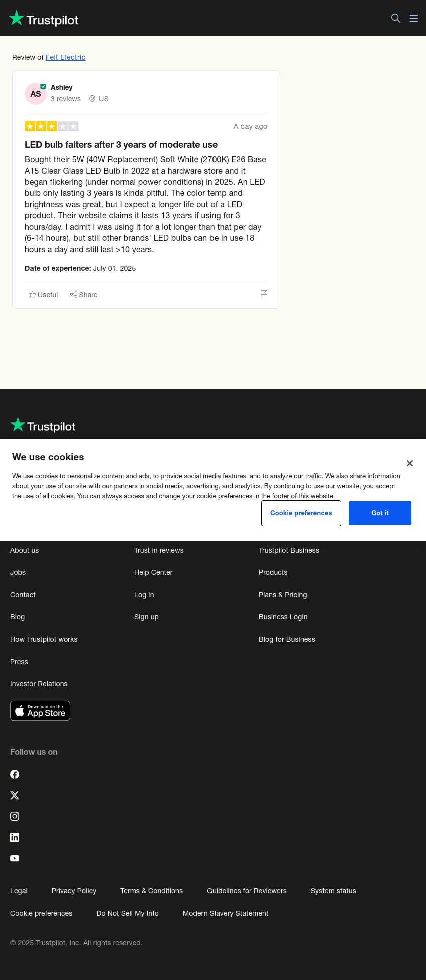Open the Press footer link

[x=19, y=662]
